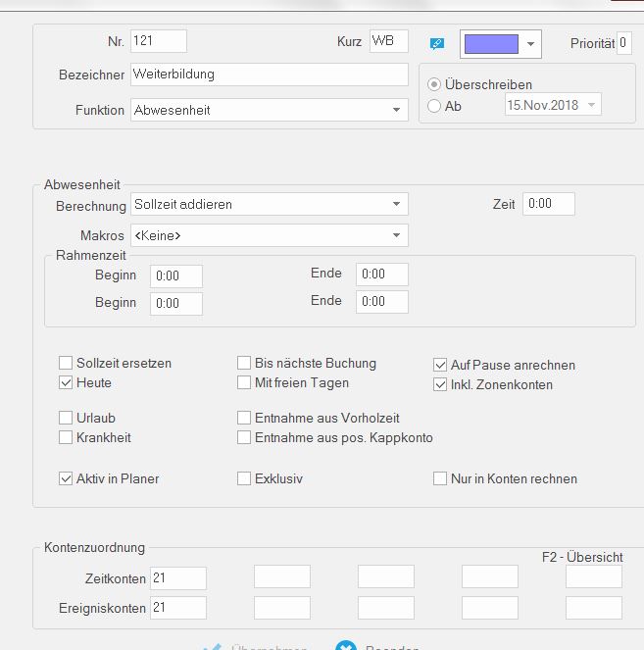Select the Überschreiben radio button
This screenshot has height=650, width=644.
pos(435,84)
